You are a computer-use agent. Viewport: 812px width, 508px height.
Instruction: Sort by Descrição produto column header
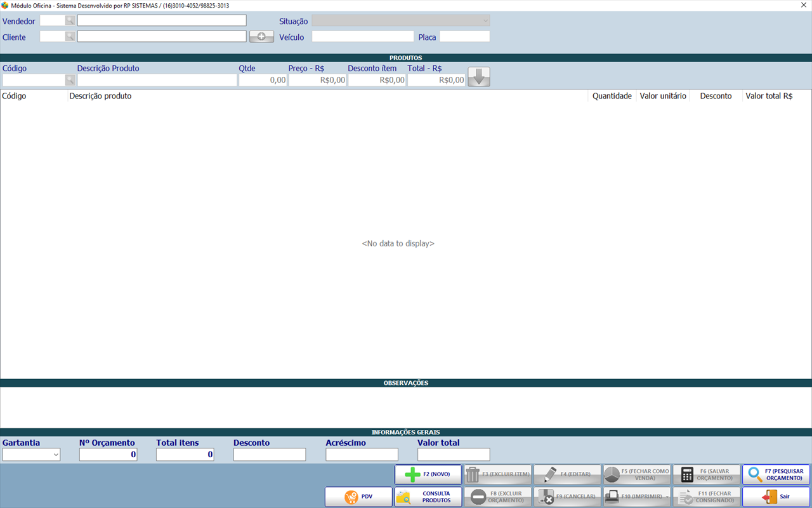point(100,96)
